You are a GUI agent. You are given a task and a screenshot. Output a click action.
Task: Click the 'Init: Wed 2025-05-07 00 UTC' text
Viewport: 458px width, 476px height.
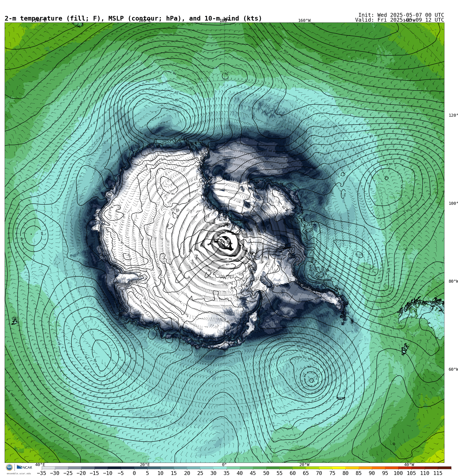click(401, 15)
